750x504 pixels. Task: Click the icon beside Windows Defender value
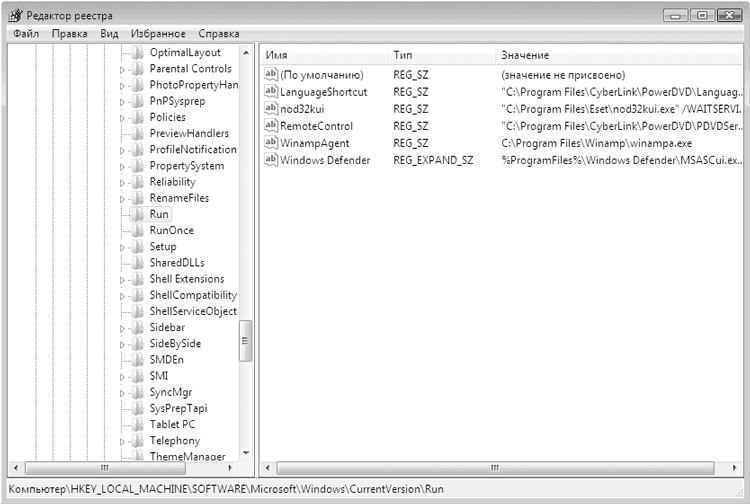(x=270, y=160)
